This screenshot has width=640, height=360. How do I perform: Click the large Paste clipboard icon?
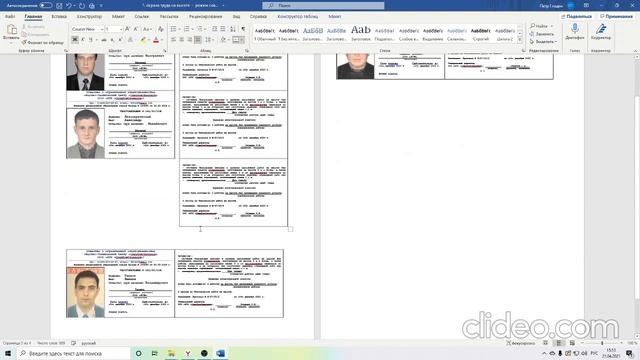pos(11,29)
